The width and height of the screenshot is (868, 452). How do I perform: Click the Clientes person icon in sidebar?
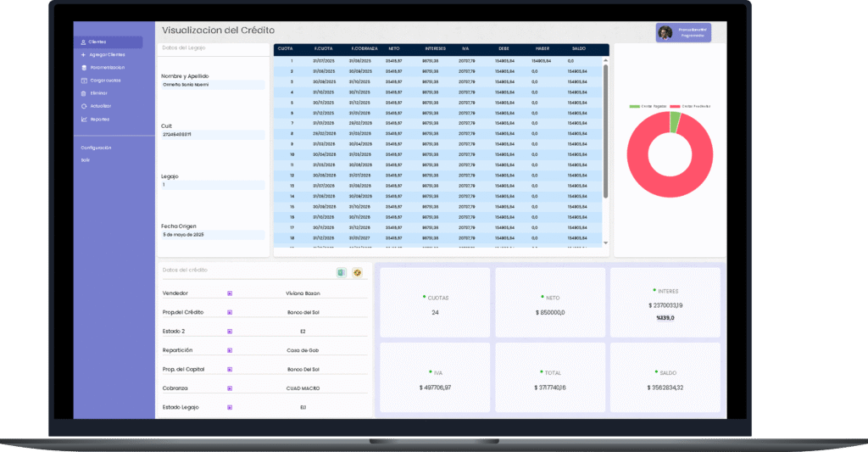(x=82, y=42)
